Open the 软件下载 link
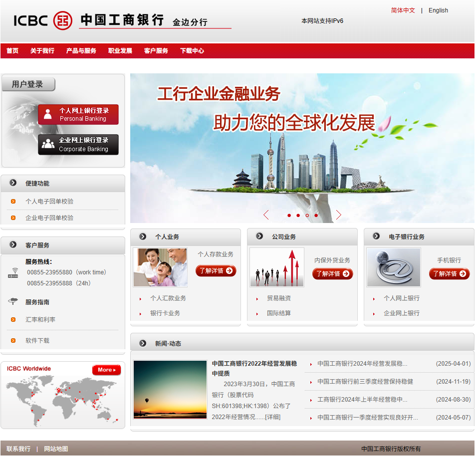 click(37, 341)
